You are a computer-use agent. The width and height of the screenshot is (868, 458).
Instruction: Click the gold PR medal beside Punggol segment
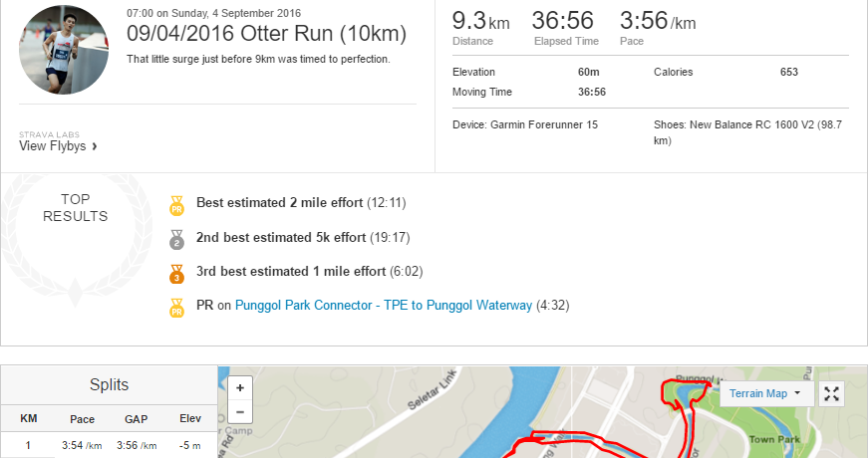(176, 308)
